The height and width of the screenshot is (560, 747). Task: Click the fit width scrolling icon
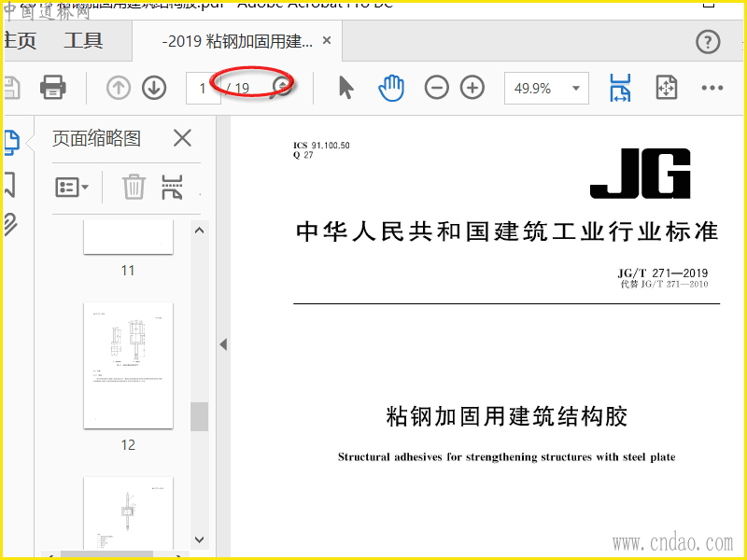620,88
